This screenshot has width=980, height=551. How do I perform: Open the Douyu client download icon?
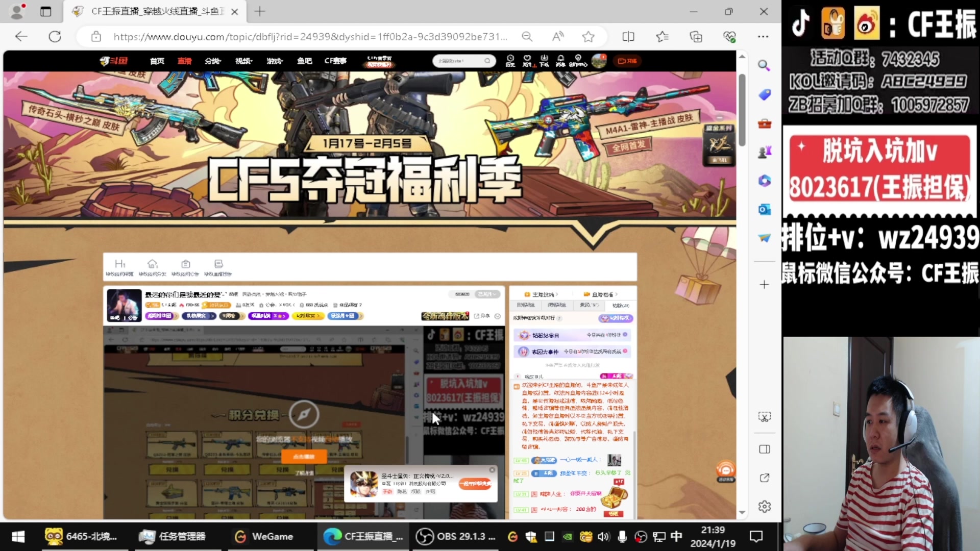tap(544, 61)
